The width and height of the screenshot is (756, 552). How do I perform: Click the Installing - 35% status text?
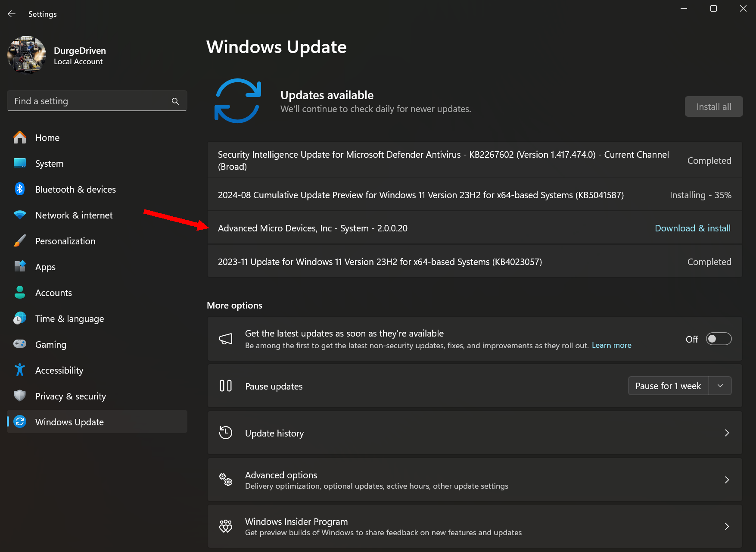(x=700, y=195)
